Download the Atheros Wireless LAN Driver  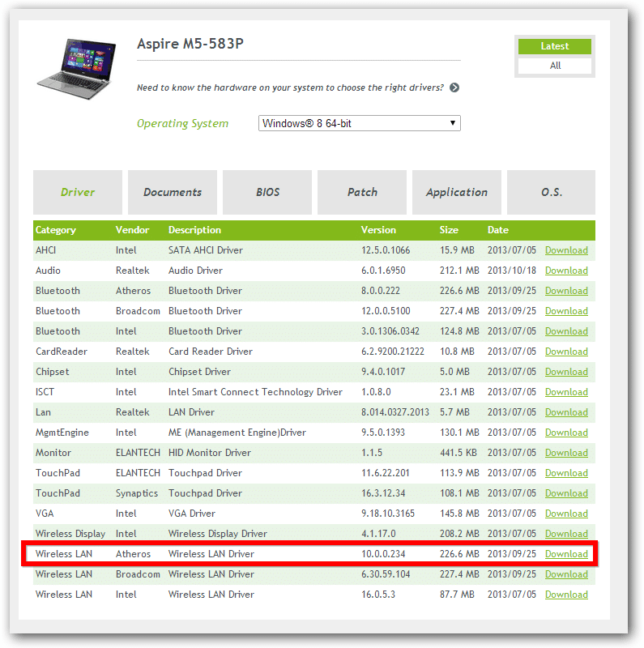point(566,554)
